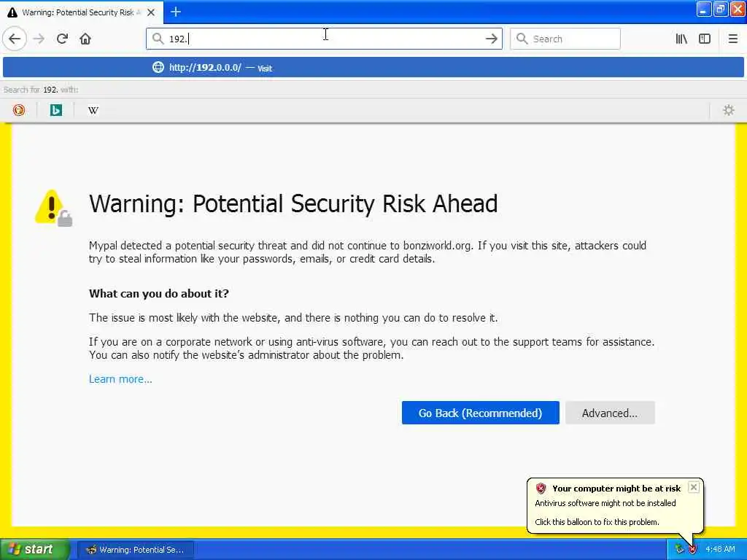Click the green network tray icon

[679, 550]
